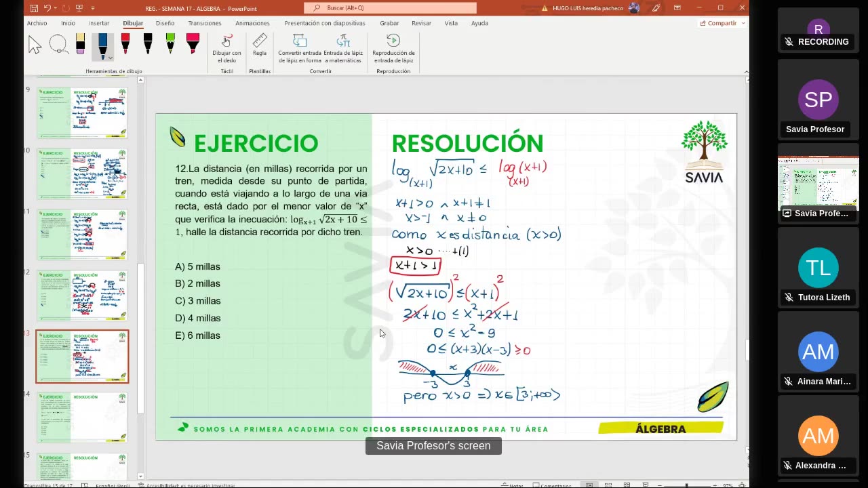The image size is (868, 488).
Task: Collapse the ribbon with chevron arrow
Action: click(x=746, y=71)
